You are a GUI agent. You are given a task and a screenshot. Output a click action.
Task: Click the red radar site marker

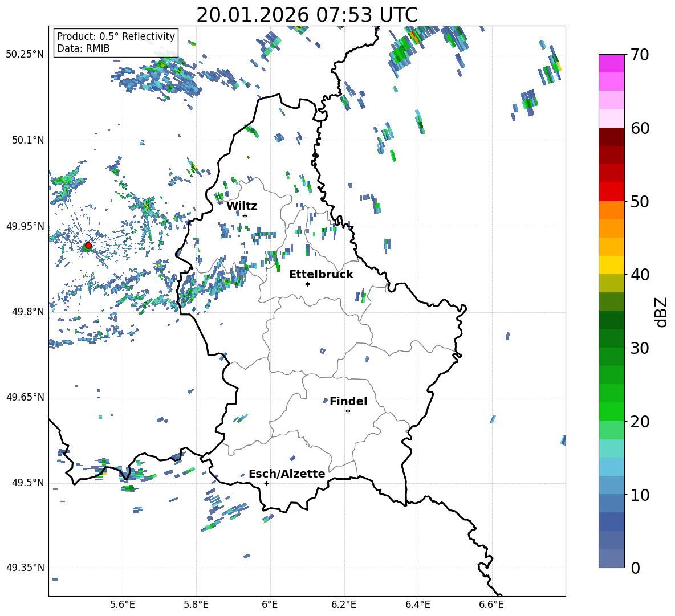pos(88,246)
